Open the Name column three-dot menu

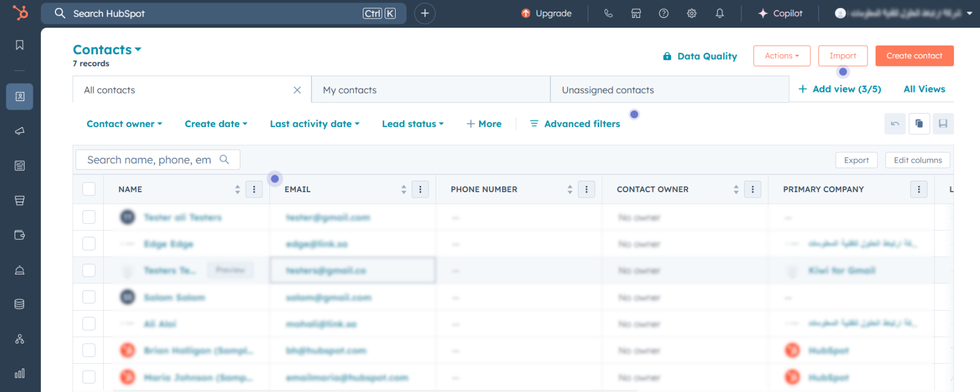(254, 189)
